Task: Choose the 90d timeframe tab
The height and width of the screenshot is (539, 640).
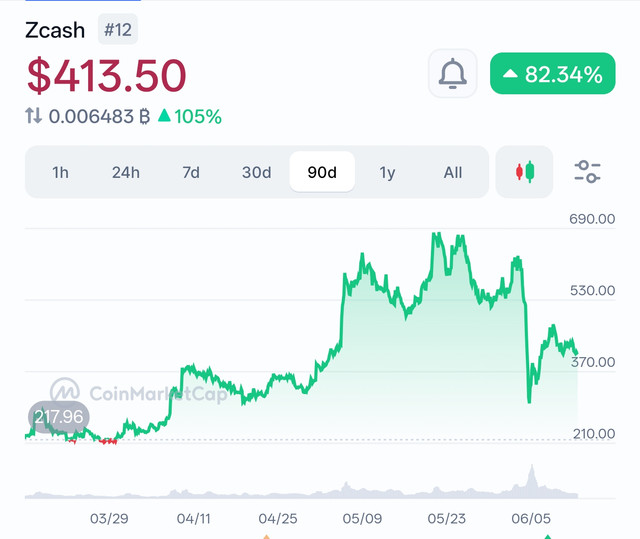Action: click(x=322, y=172)
